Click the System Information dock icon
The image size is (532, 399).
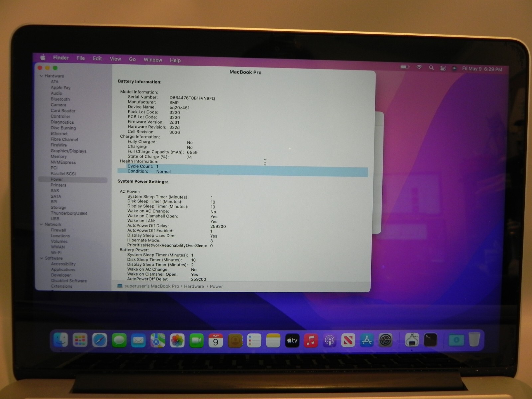(x=412, y=340)
